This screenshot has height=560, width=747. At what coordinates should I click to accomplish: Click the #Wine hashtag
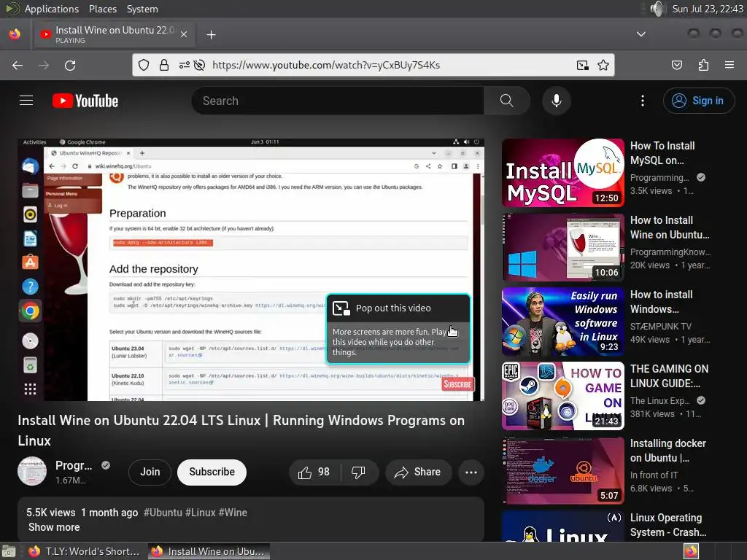coord(233,513)
